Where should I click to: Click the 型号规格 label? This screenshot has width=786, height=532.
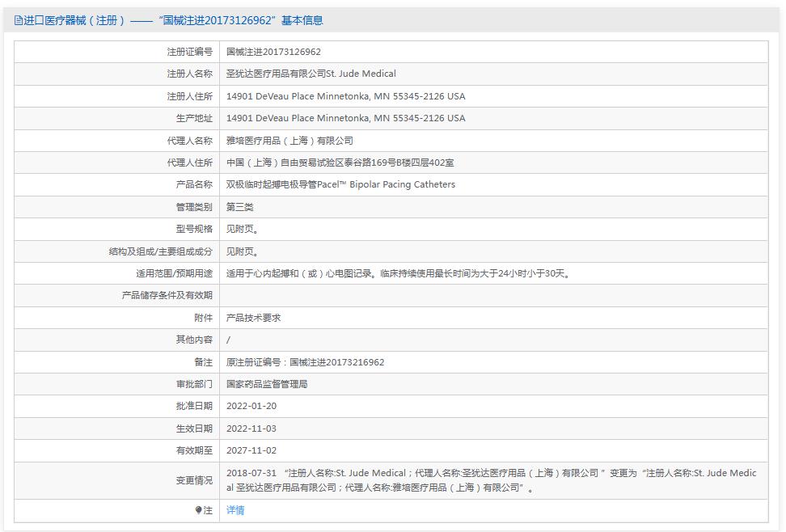[194, 229]
